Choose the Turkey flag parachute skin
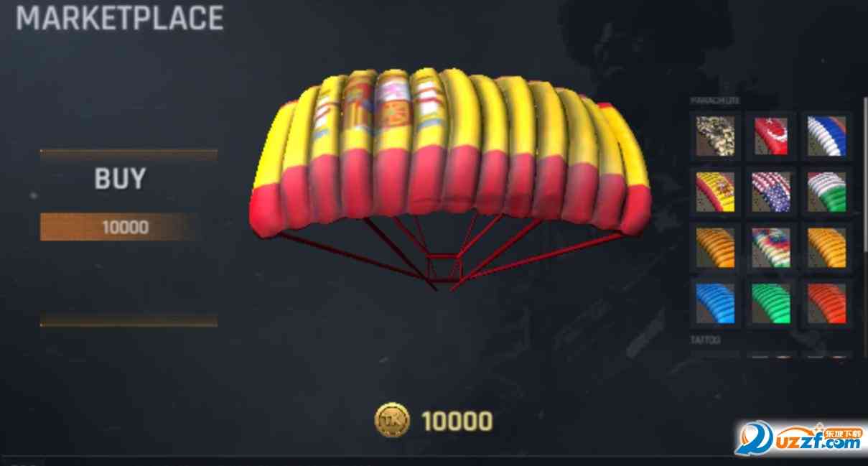This screenshot has height=466, width=868. [x=770, y=135]
